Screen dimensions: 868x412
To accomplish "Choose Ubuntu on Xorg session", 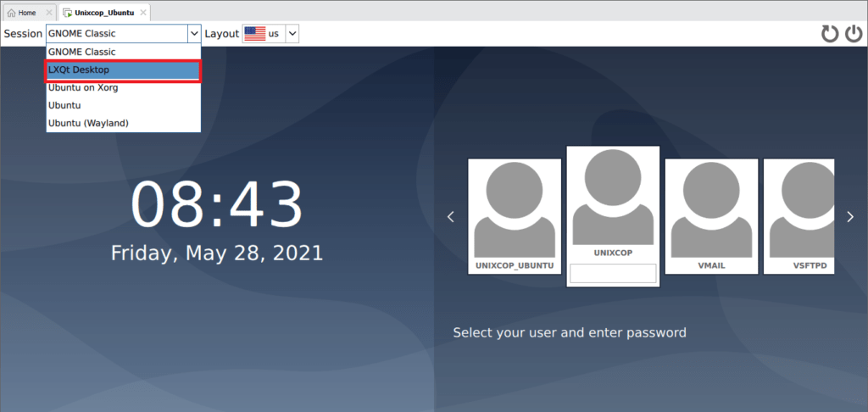I will 124,87.
